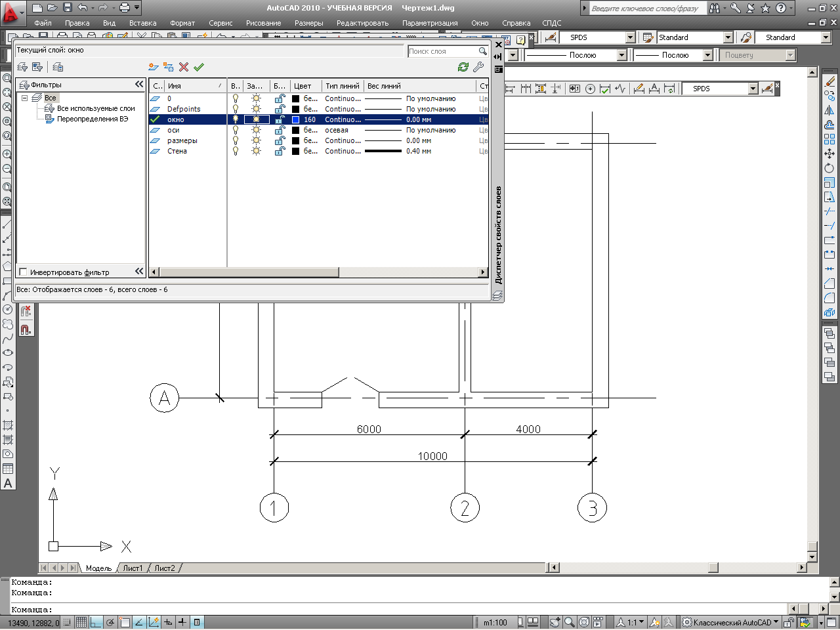Viewport: 840px width, 630px height.
Task: Collapse the Все tree node
Action: 25,98
